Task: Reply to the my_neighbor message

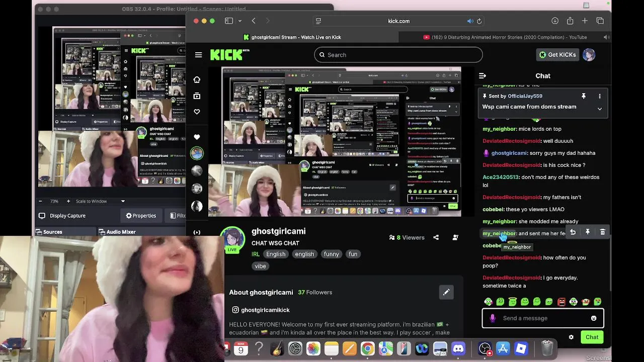Action: tap(573, 232)
